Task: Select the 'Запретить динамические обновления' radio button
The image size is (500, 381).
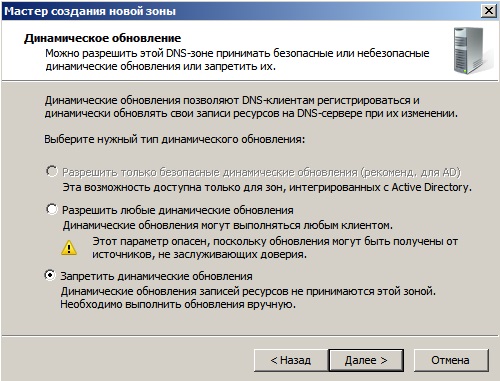Action: pyautogui.click(x=50, y=275)
